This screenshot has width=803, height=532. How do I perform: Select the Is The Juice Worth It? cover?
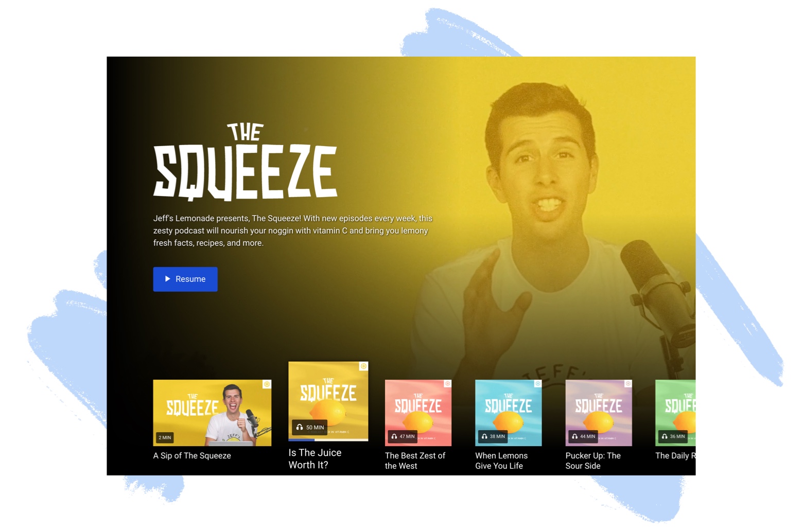(x=328, y=401)
